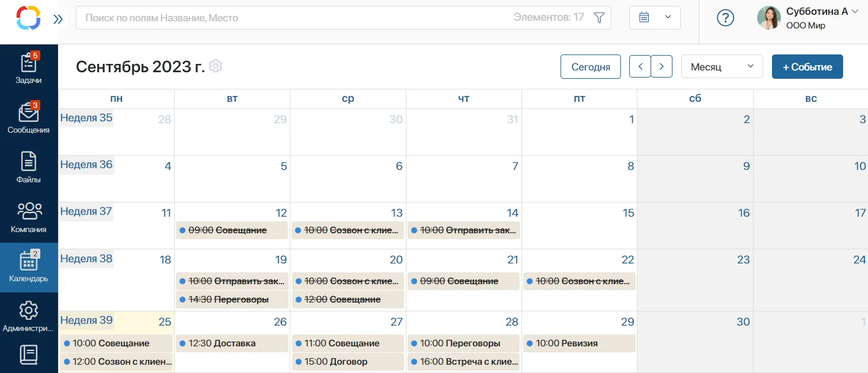Open the Company section icon

[28, 211]
